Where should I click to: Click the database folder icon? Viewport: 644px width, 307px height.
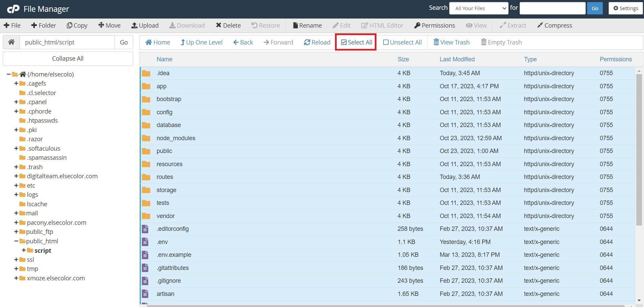click(x=146, y=125)
